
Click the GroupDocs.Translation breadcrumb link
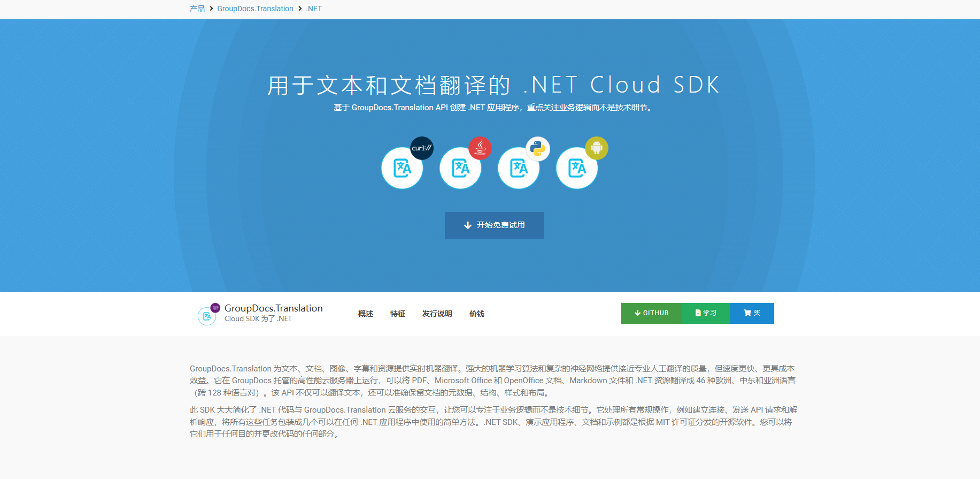point(255,9)
